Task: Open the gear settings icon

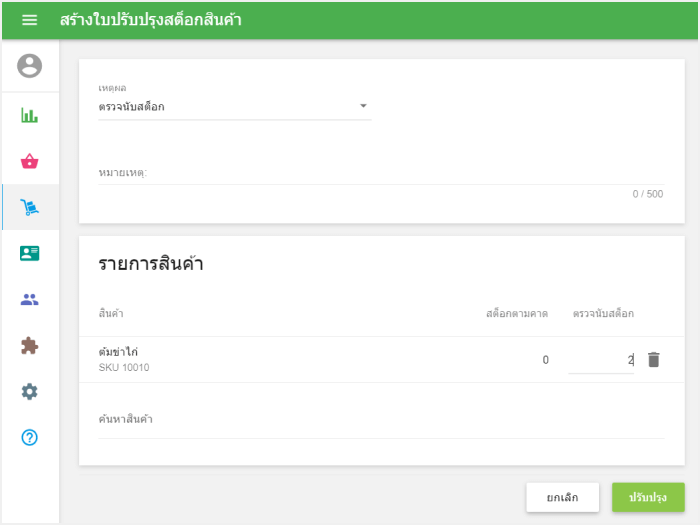Action: [x=29, y=392]
